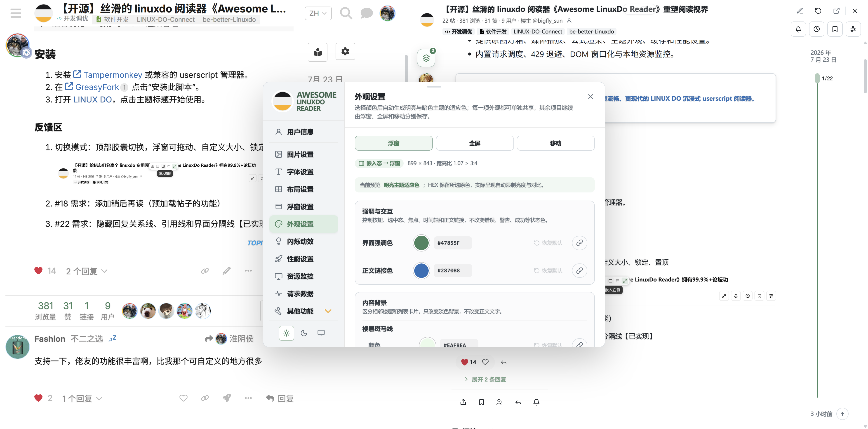Select the 移动 mode option
The image size is (868, 429).
pyautogui.click(x=556, y=143)
